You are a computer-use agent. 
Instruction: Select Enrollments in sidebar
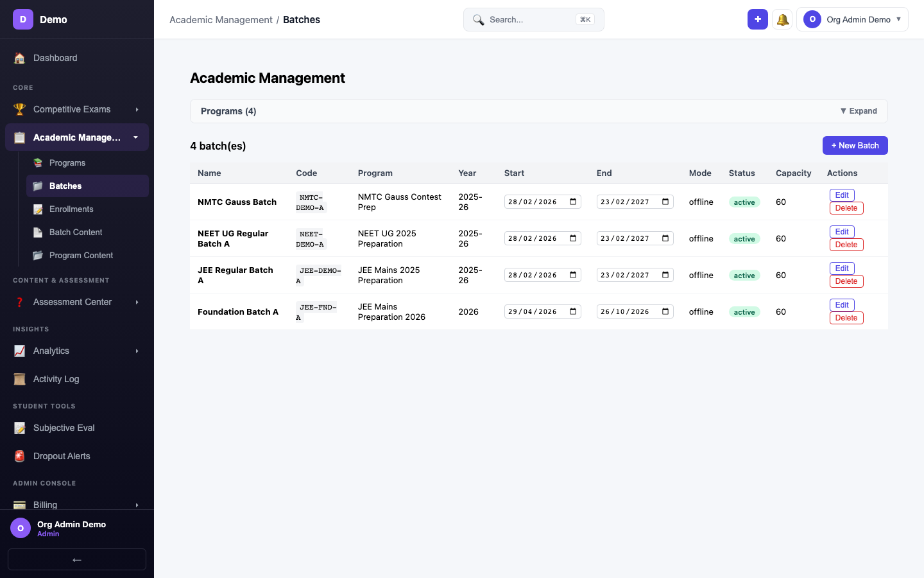tap(87, 209)
